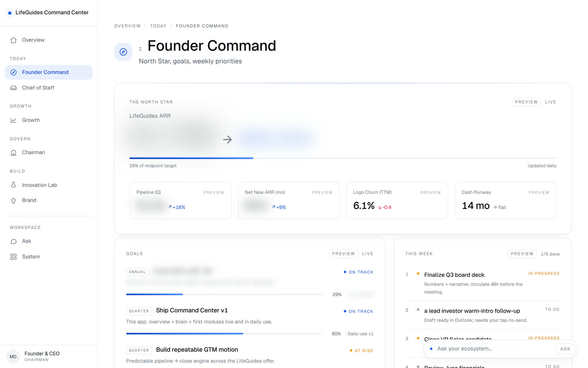
Task: Click IN PROGRESS status on board deck task
Action: click(544, 273)
